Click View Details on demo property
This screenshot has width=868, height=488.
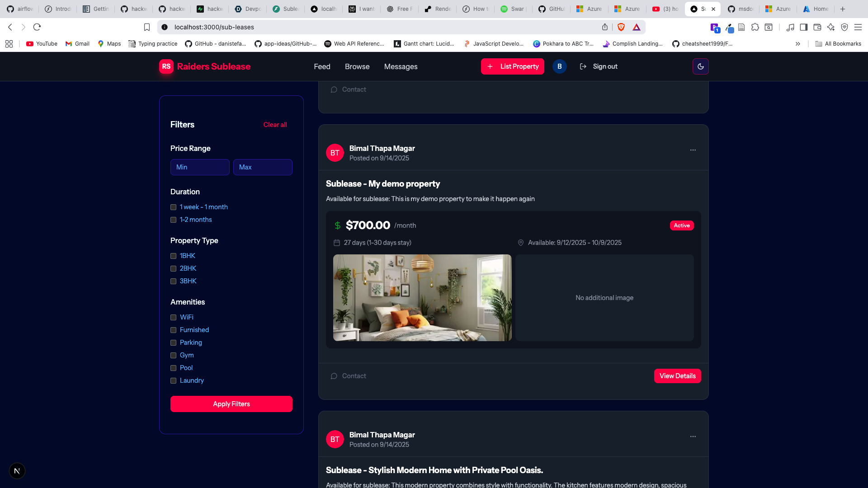(x=677, y=376)
